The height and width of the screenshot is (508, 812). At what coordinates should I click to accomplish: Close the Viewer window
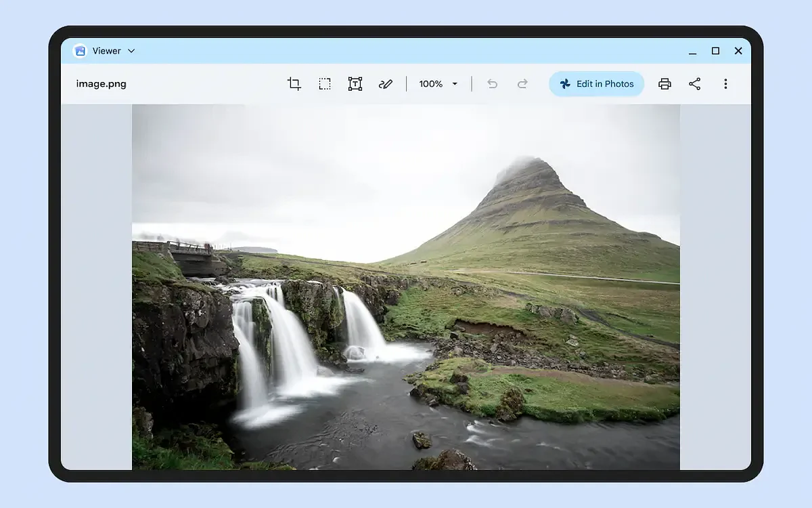tap(738, 51)
